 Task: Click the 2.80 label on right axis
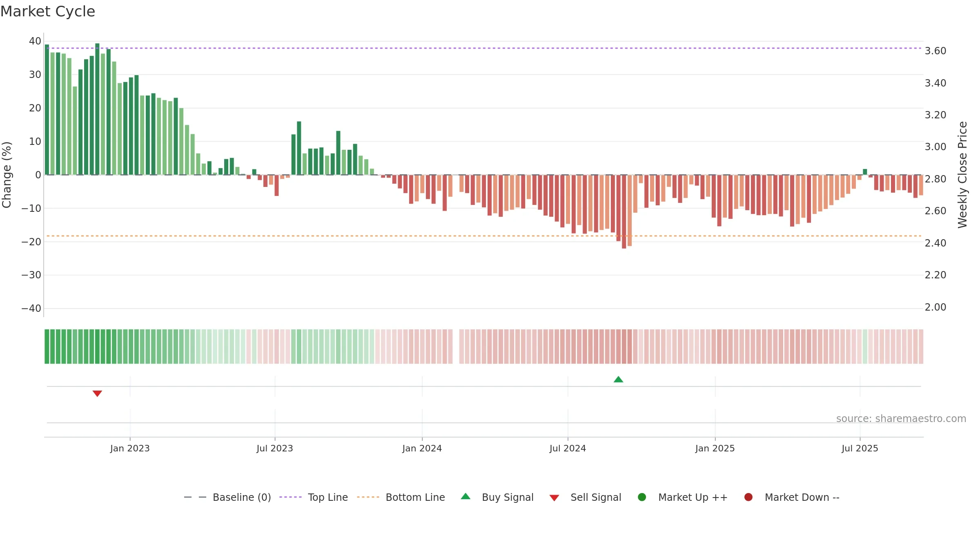[935, 179]
